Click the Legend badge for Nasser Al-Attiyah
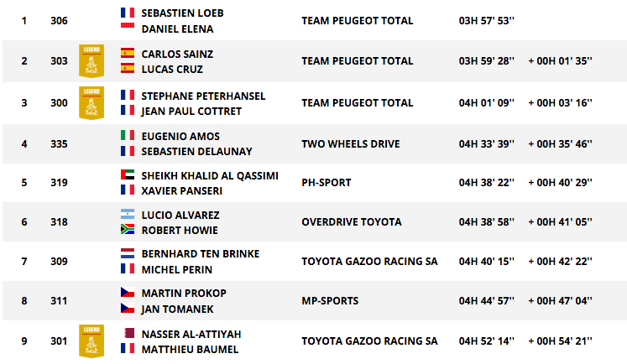This screenshot has width=627, height=364. [91, 341]
